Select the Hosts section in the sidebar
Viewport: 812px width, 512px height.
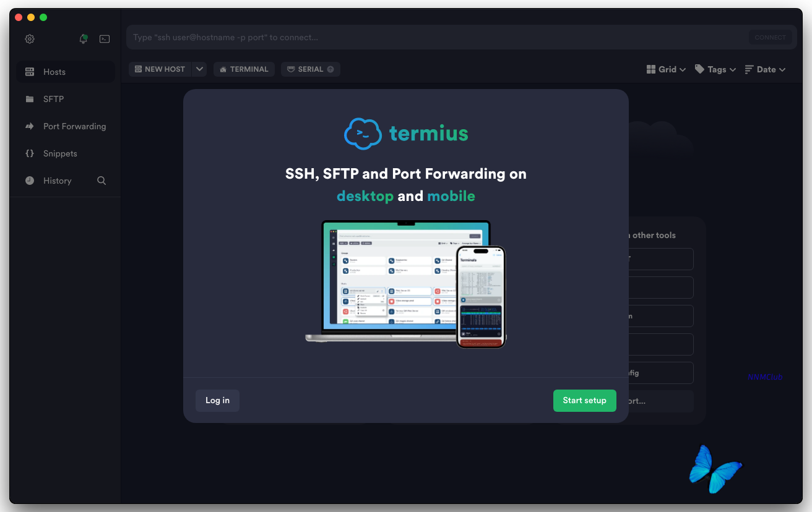pos(66,72)
